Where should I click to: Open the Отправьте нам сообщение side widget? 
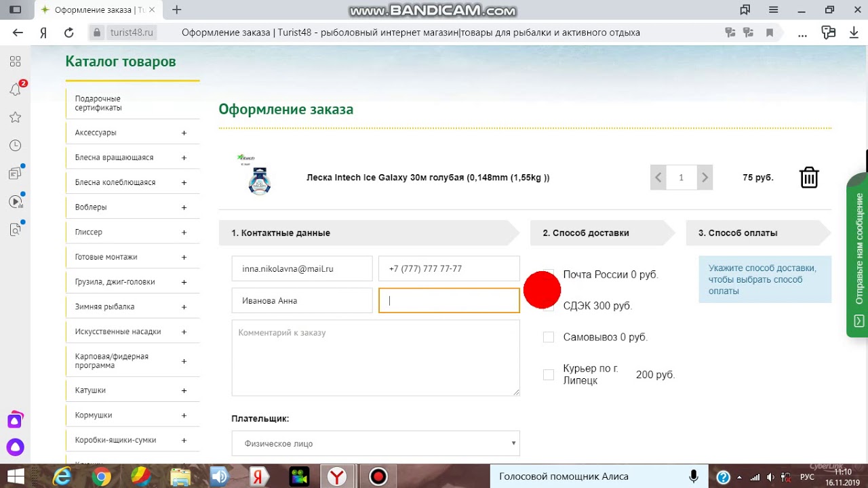[857, 256]
